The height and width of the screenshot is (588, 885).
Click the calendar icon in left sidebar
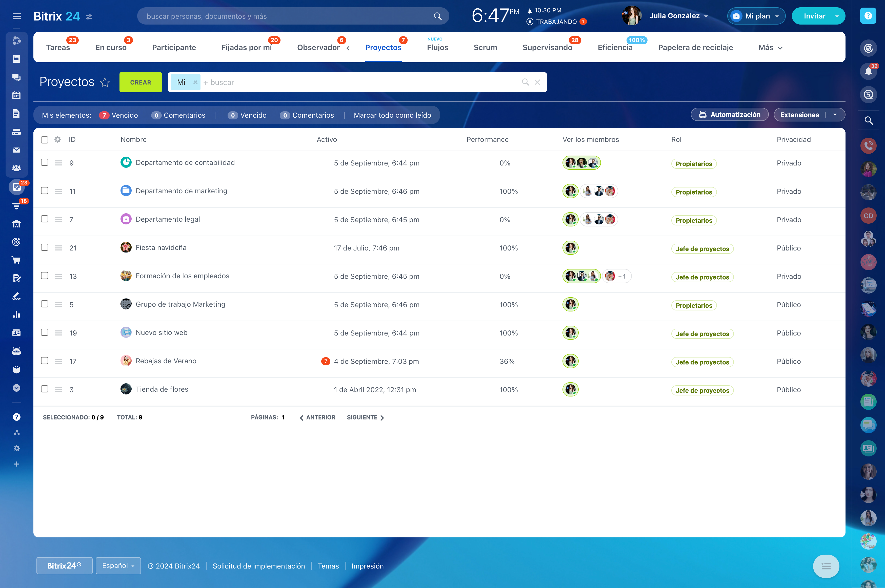click(x=16, y=95)
